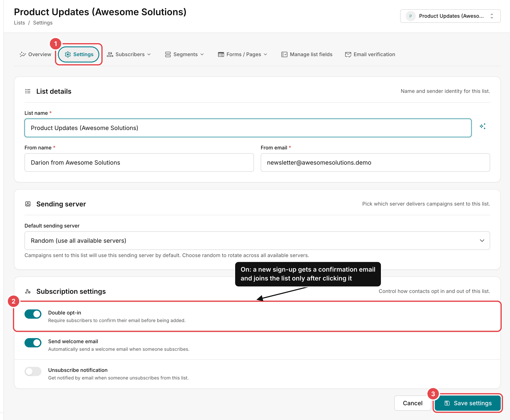Click the page title 'Product Updates (Awesome Solutions)'
This screenshot has width=510, height=420.
pos(100,12)
